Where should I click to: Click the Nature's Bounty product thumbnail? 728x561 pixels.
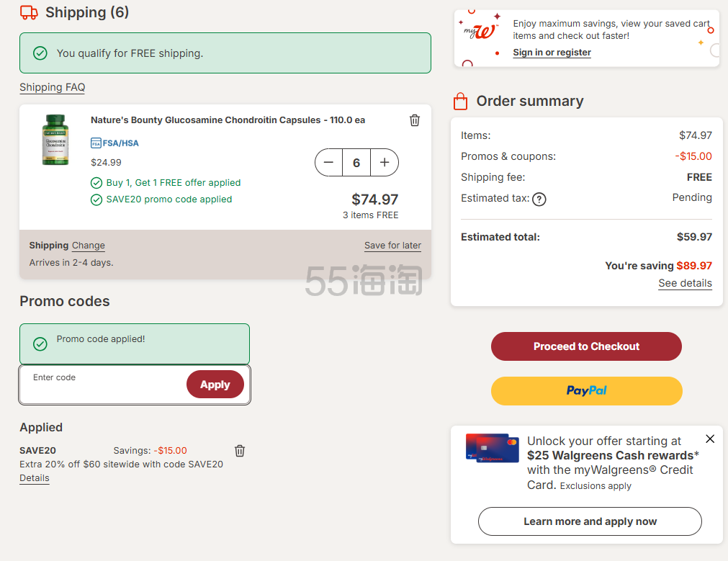(x=55, y=140)
